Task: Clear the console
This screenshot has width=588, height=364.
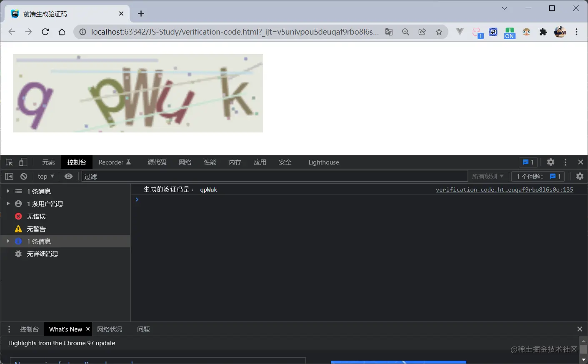Action: pos(24,177)
